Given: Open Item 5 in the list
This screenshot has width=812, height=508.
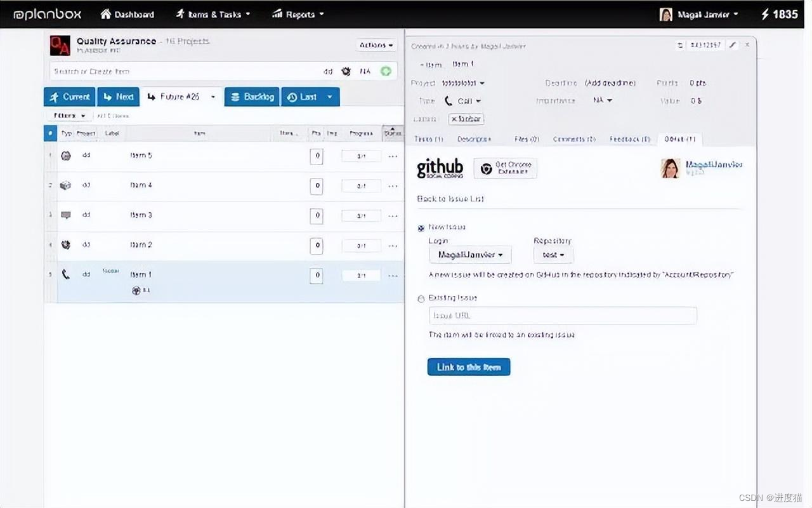Looking at the screenshot, I should (141, 156).
